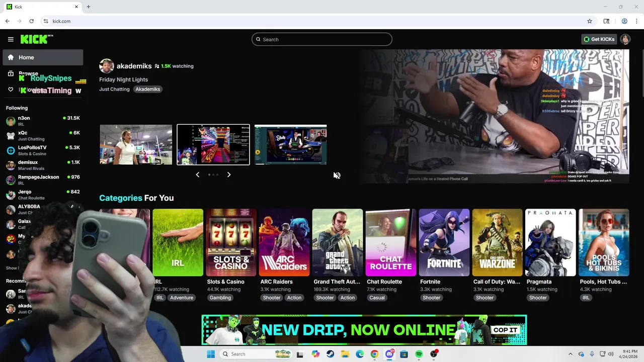Open the ARC Raiders category card

(x=284, y=242)
